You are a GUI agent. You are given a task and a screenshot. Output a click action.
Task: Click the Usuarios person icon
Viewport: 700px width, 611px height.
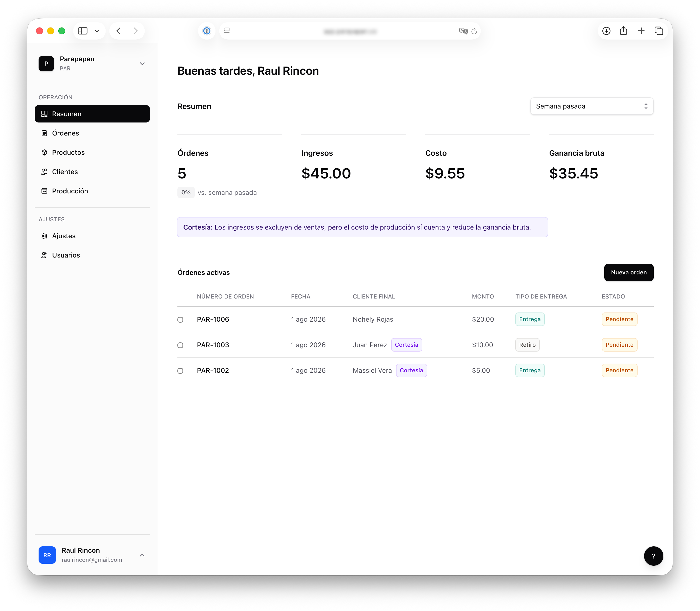44,255
